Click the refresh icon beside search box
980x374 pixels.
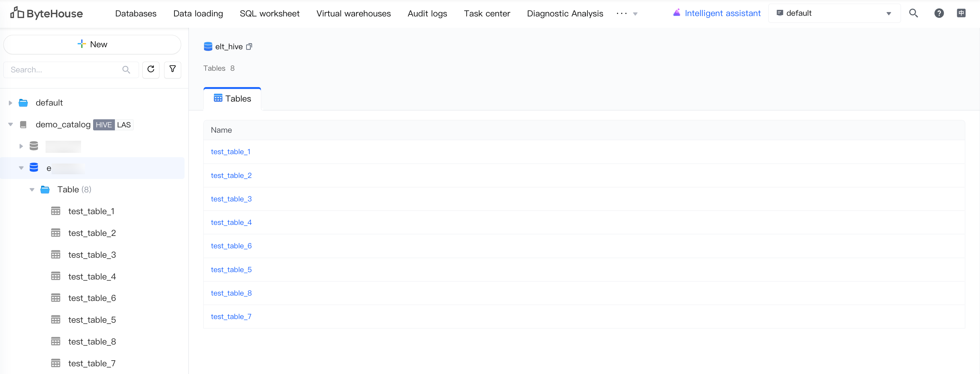coord(151,69)
